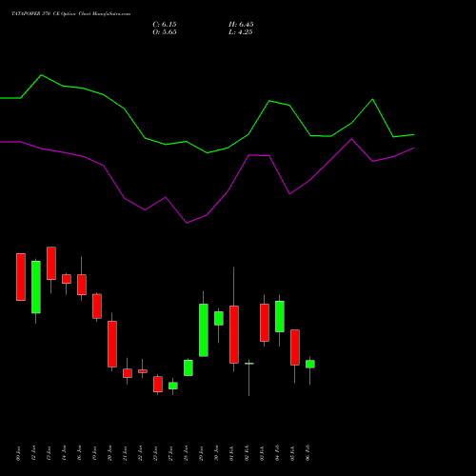Viewport: 476px width, 476px height.
Task: Select the small red candlestick above 21 Jan
Action: click(128, 373)
